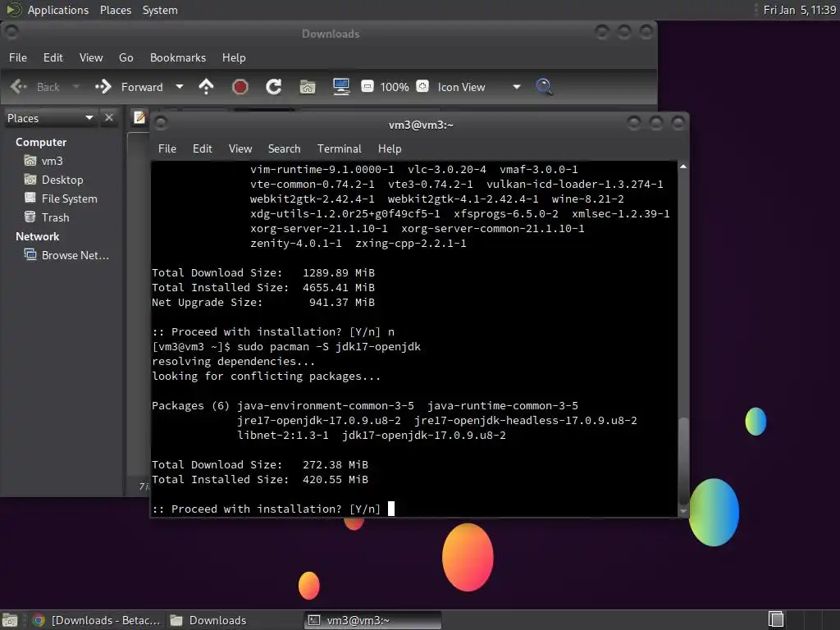
Task: Reload the current folder
Action: [x=274, y=87]
